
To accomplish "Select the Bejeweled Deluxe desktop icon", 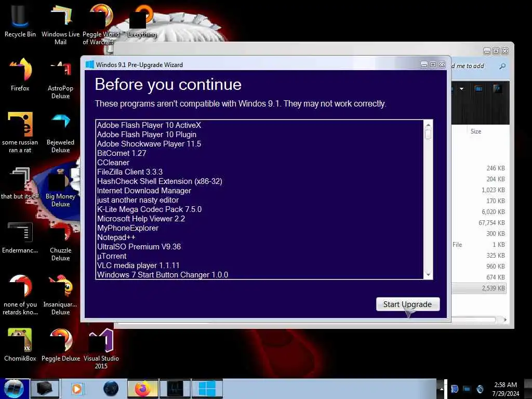I will click(60, 132).
